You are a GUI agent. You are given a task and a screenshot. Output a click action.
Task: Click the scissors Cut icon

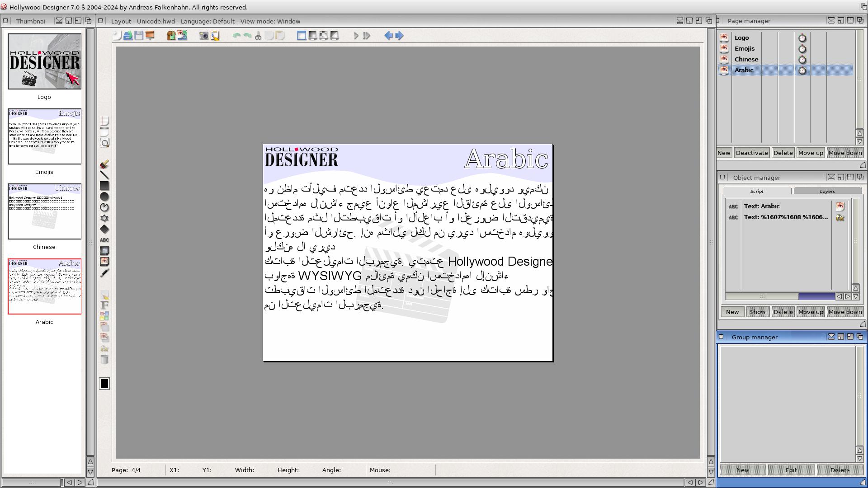(258, 36)
